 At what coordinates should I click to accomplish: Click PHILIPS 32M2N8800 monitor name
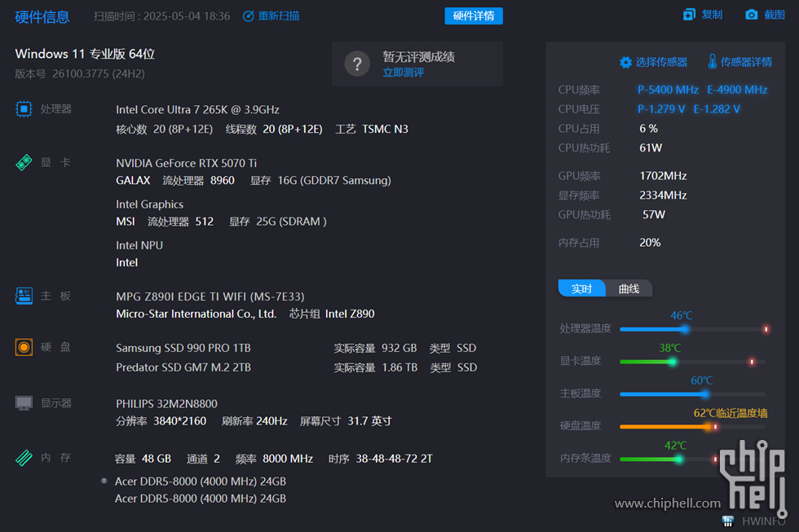[166, 404]
